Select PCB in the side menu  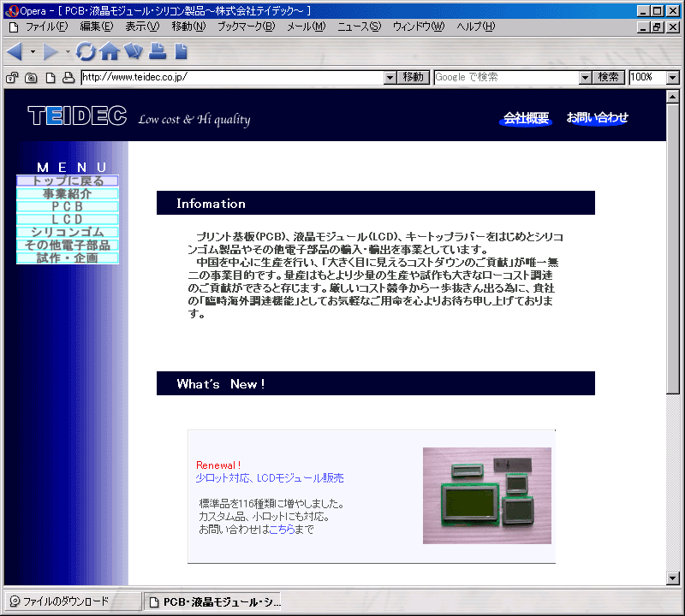pyautogui.click(x=68, y=206)
